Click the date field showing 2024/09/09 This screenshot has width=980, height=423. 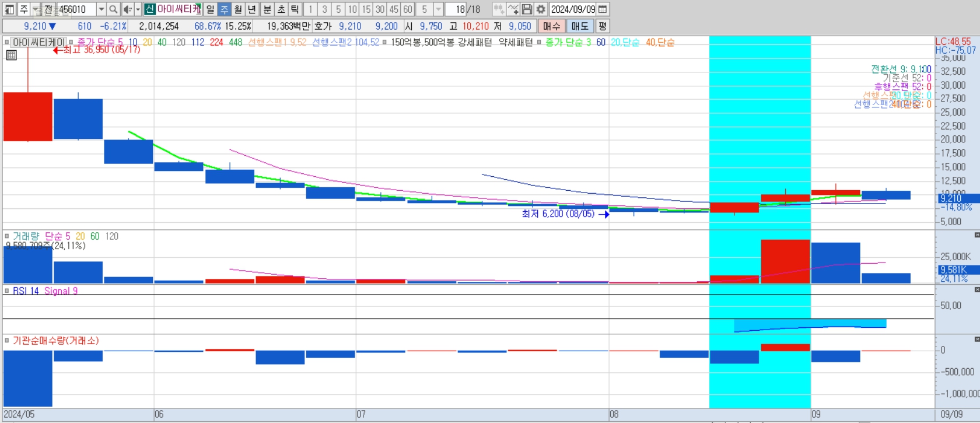(573, 9)
